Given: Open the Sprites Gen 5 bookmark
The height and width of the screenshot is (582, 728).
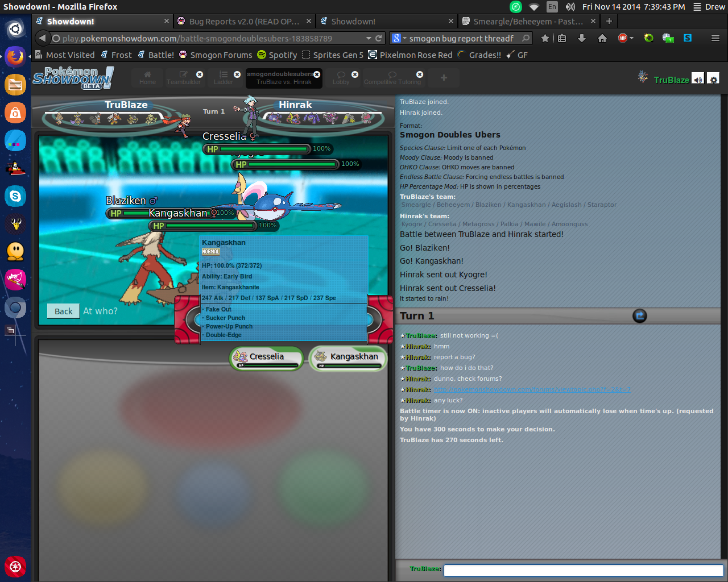Looking at the screenshot, I should click(x=333, y=55).
